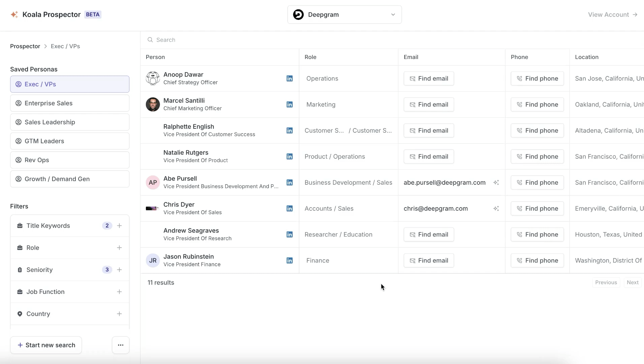The width and height of the screenshot is (644, 364).
Task: Add a Title Keywords filter with plus
Action: (x=119, y=226)
